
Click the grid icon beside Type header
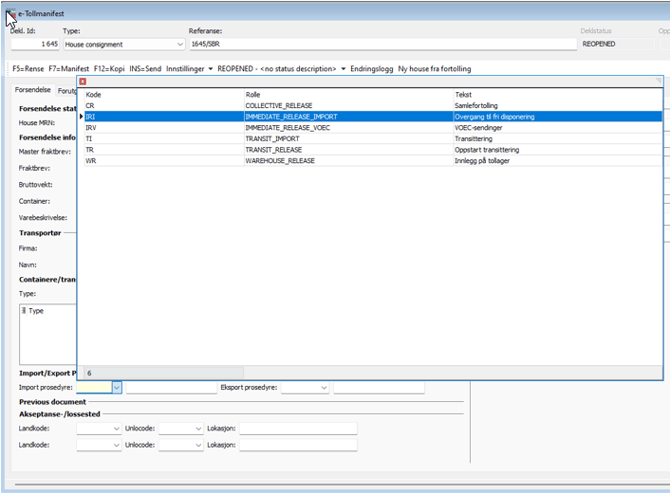(24, 311)
